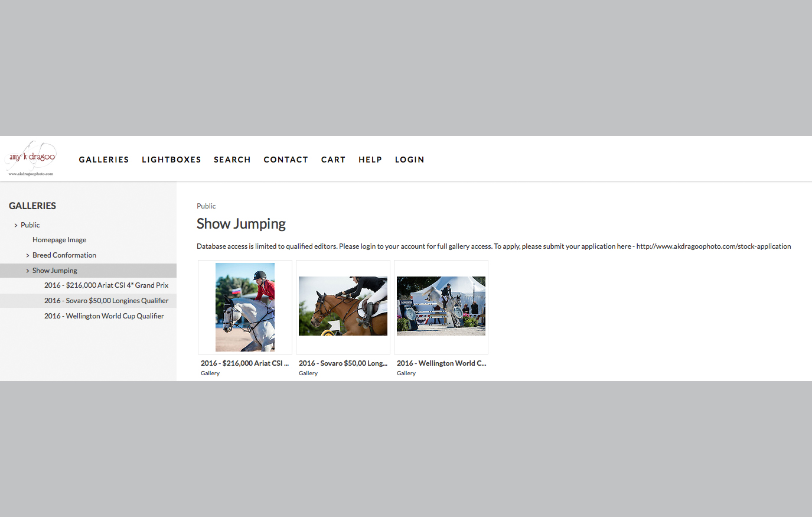Open 2016 Ariat CSI 4* Grand Prix in the sidebar
The width and height of the screenshot is (812, 517).
(x=106, y=285)
